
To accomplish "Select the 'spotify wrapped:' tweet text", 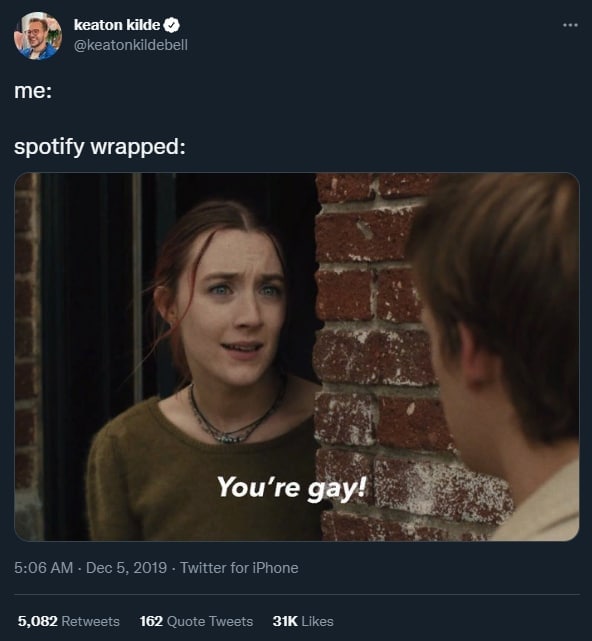I will [x=100, y=146].
